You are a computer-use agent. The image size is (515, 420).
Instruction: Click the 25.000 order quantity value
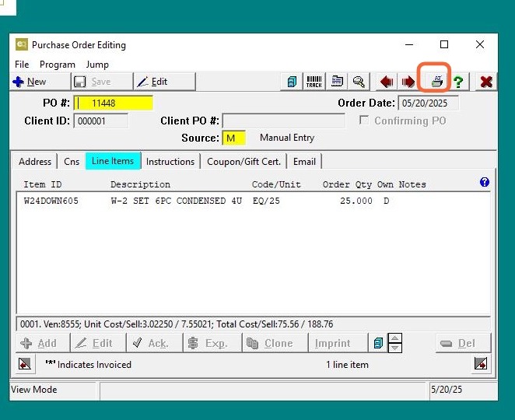[356, 201]
